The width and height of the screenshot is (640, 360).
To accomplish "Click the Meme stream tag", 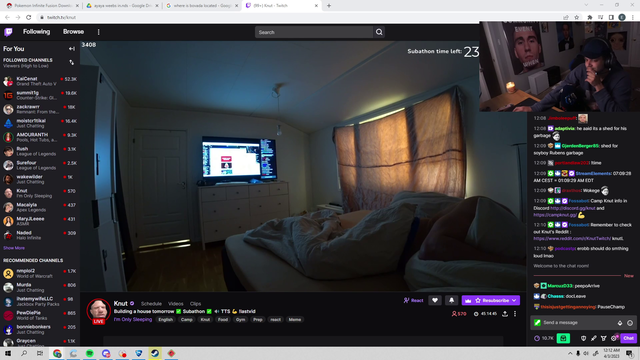I will pos(295,320).
